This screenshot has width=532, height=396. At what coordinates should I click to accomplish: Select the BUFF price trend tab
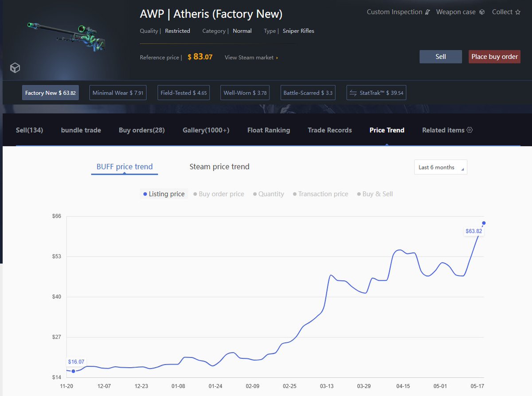125,167
